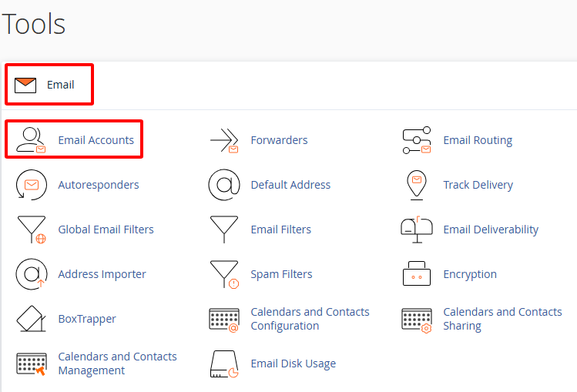Open the Address Importer link

coord(102,274)
